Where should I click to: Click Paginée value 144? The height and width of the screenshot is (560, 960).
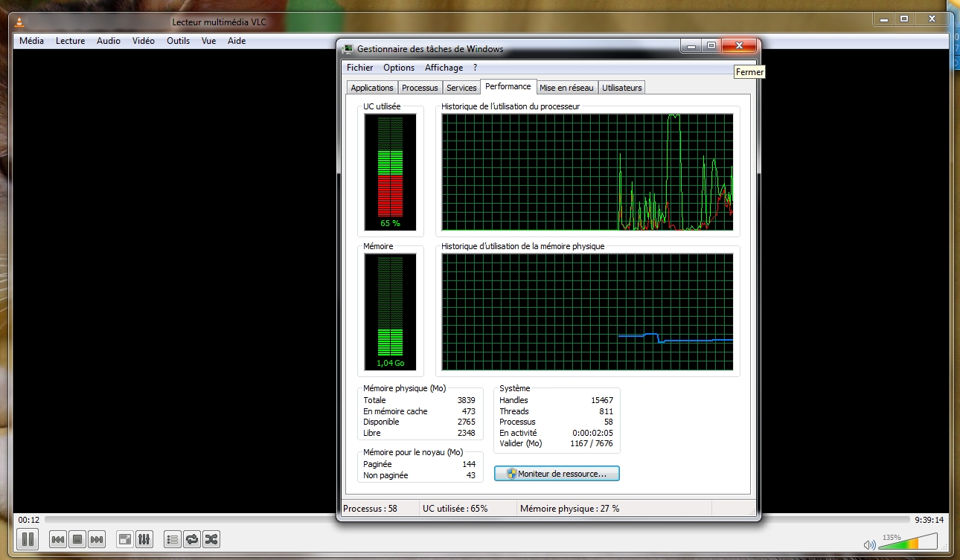pyautogui.click(x=469, y=464)
